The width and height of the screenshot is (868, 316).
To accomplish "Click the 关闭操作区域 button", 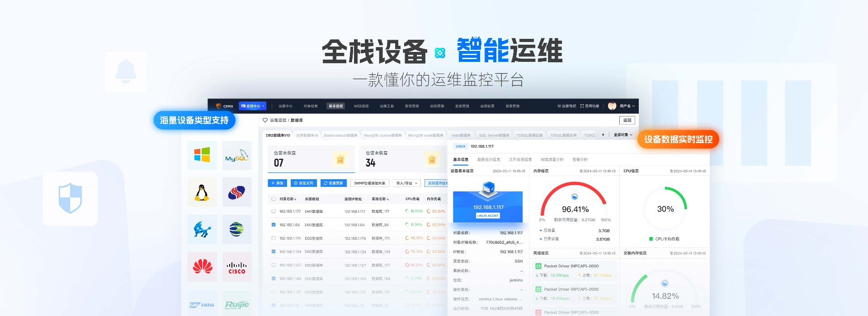I will coord(436,183).
